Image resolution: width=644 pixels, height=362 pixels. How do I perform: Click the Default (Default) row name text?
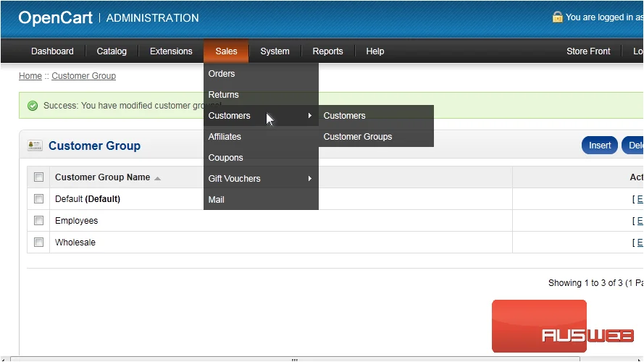(88, 199)
